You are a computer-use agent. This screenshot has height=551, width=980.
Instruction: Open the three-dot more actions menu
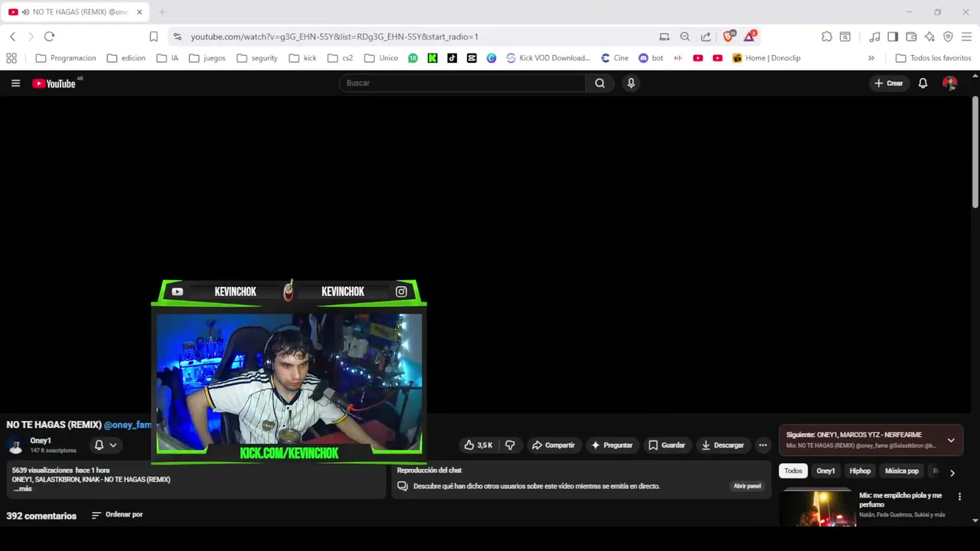pos(763,445)
